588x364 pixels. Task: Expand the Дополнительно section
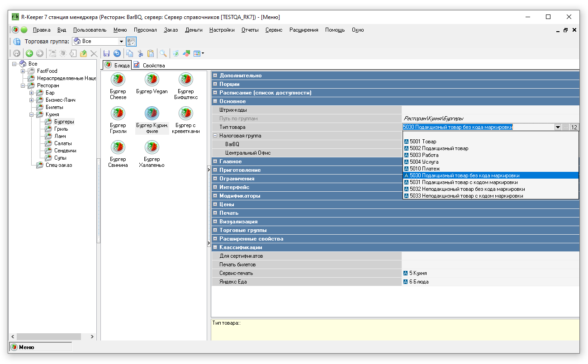215,76
